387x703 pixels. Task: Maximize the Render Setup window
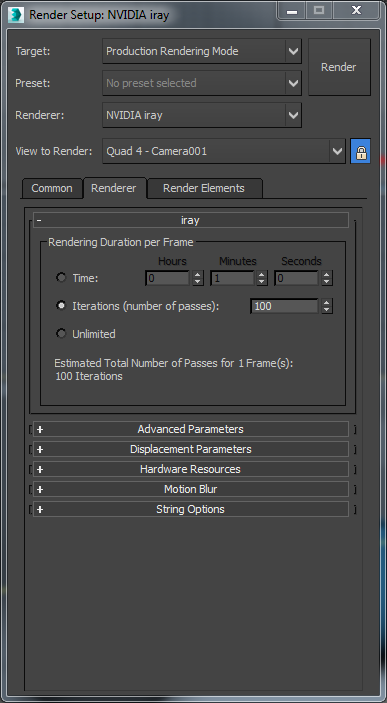(319, 10)
